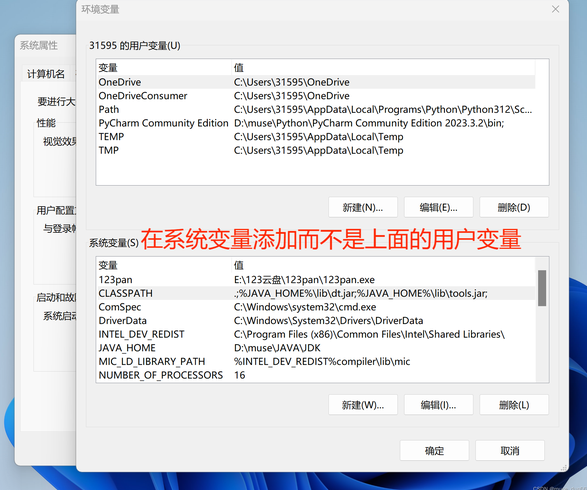Click value E:\123云盘\123pan\123pan.exe
587x490 pixels.
(x=304, y=280)
